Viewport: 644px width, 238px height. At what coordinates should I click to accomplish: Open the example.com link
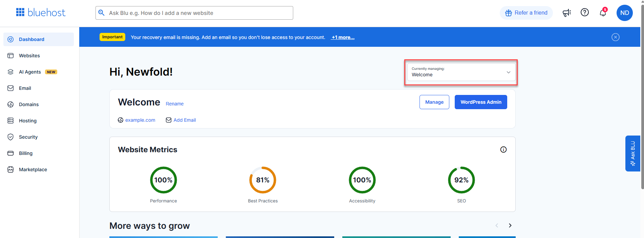[140, 120]
